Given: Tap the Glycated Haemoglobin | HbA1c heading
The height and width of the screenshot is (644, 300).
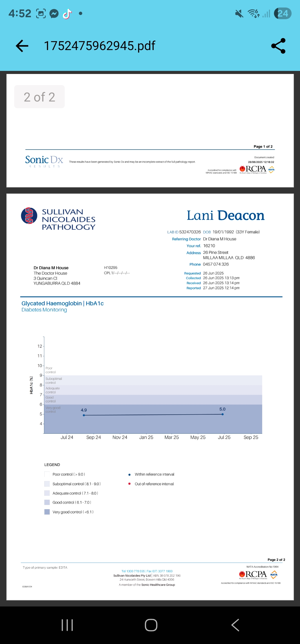Looking at the screenshot, I should 62,303.
